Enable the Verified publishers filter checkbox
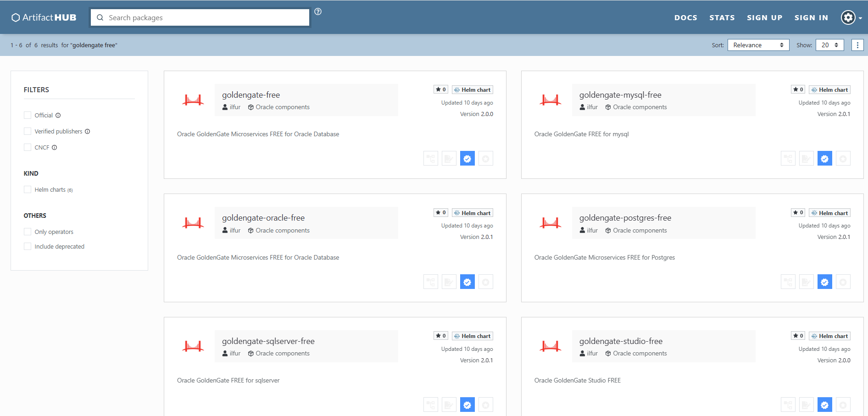Viewport: 868px width, 416px height. [x=28, y=131]
